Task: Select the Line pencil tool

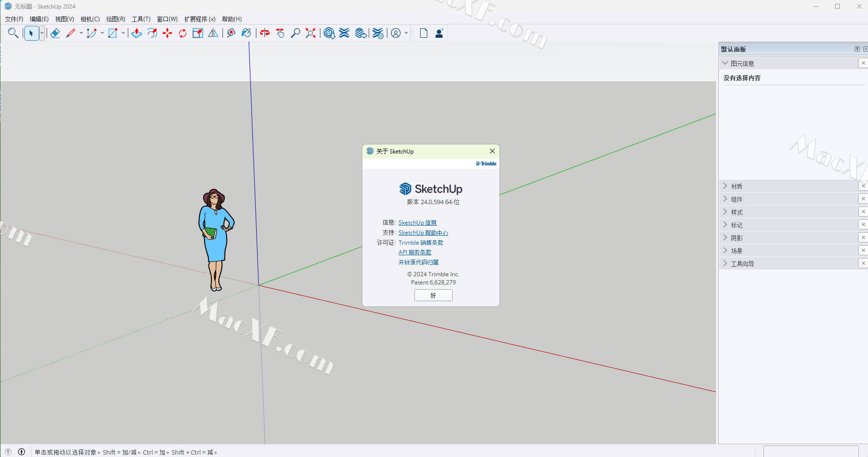Action: 71,33
